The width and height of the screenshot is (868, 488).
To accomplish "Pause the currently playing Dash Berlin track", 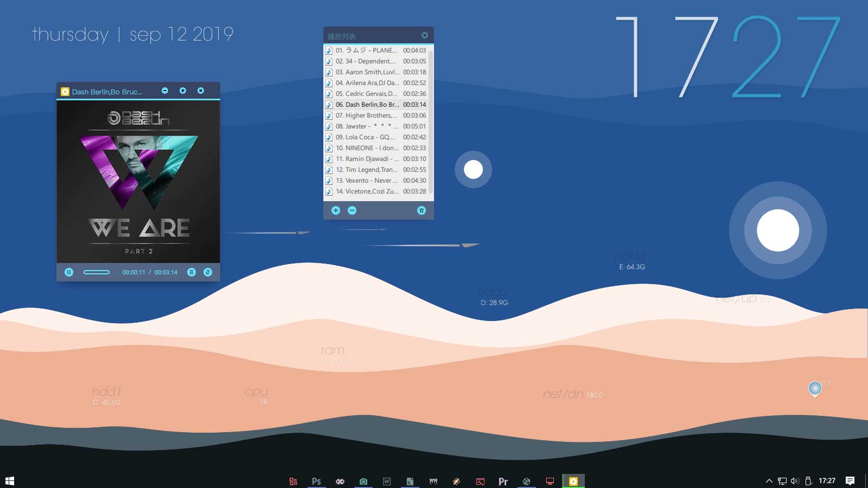I will pyautogui.click(x=69, y=272).
